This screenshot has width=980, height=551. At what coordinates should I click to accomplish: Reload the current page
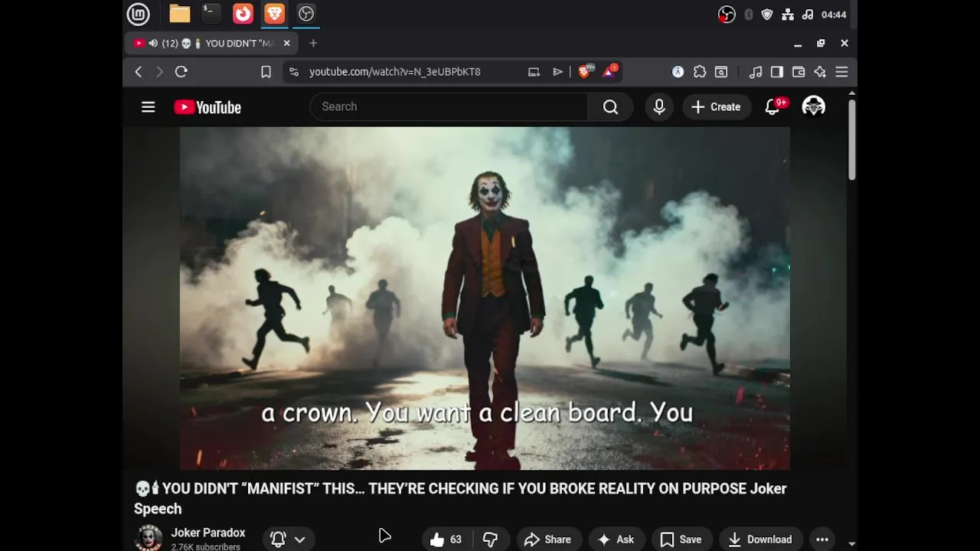(181, 72)
